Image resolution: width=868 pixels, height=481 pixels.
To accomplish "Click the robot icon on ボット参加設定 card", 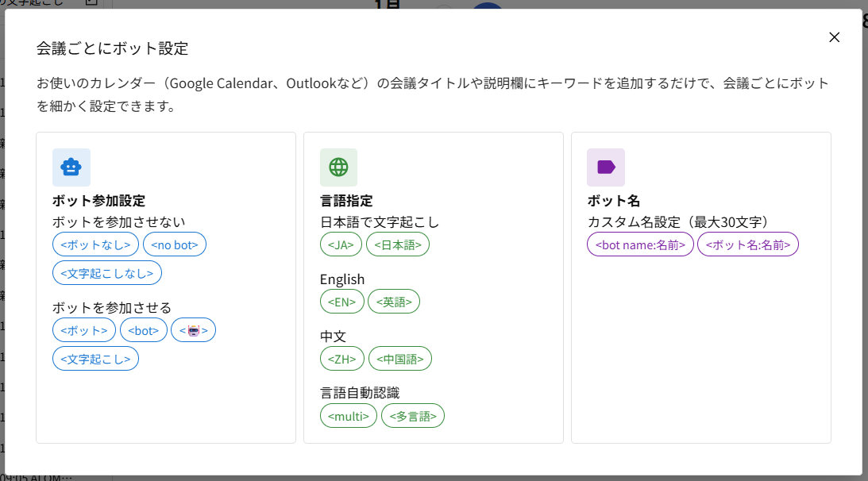I will [71, 167].
